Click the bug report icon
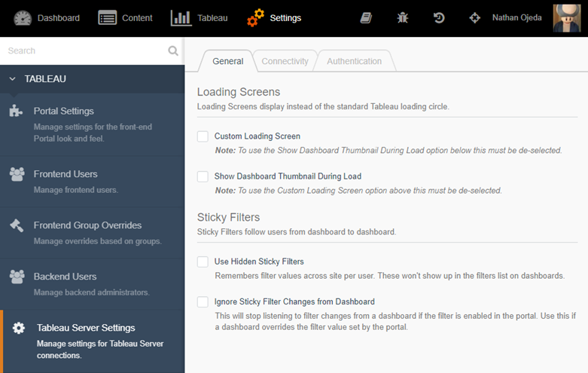Image resolution: width=588 pixels, height=373 pixels. coord(402,17)
